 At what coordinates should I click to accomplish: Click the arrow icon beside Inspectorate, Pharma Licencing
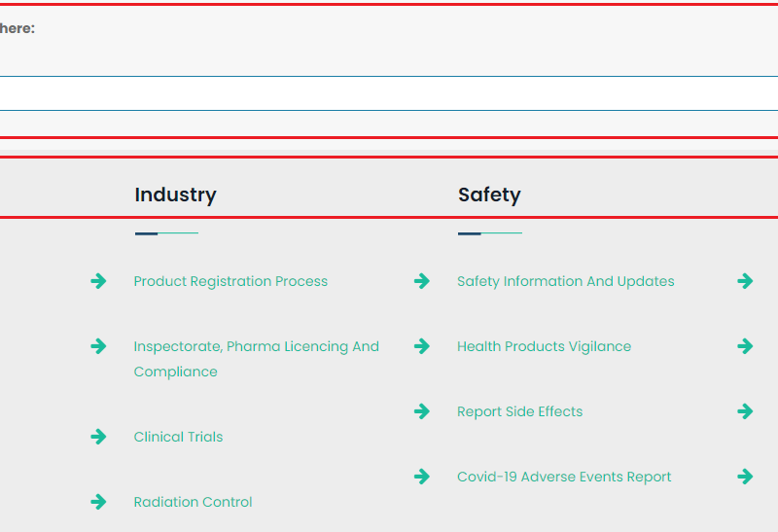pos(98,346)
